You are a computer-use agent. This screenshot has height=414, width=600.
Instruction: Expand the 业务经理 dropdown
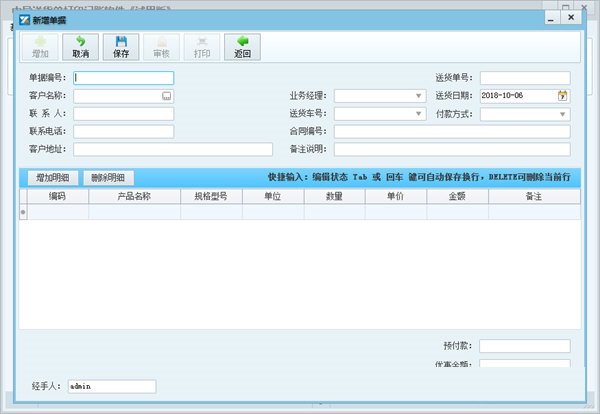coord(418,96)
